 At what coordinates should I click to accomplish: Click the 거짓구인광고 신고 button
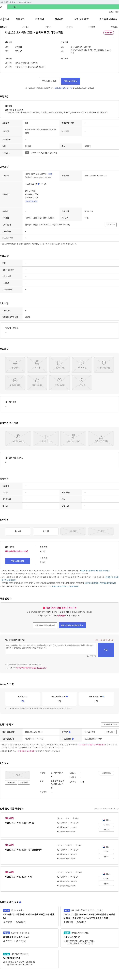(x=110, y=724)
